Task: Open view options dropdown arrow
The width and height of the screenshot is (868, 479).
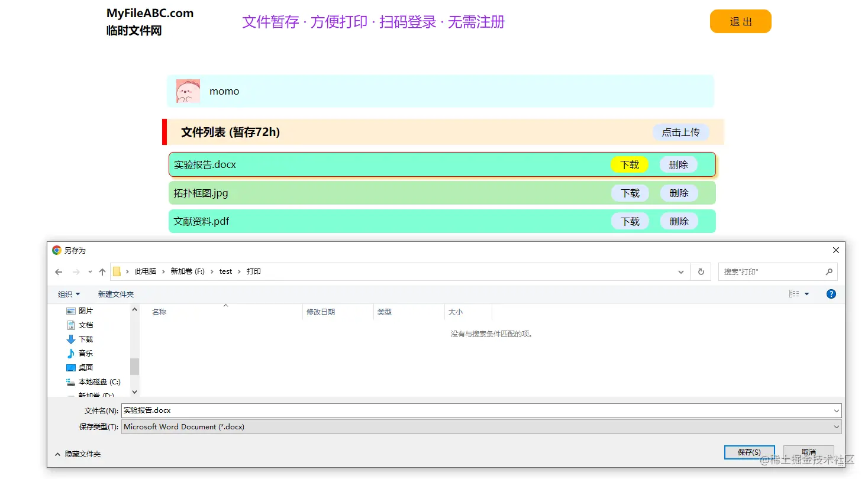Action: [x=806, y=294]
